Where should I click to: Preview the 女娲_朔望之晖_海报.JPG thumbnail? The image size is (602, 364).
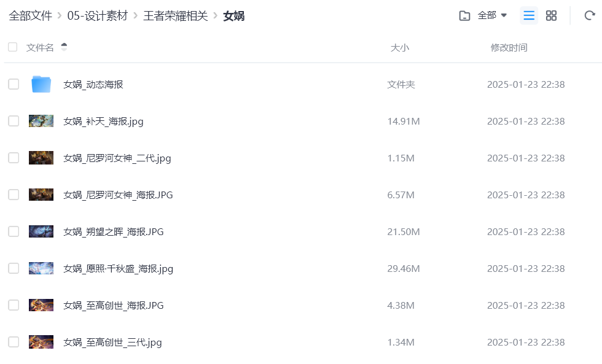click(41, 231)
